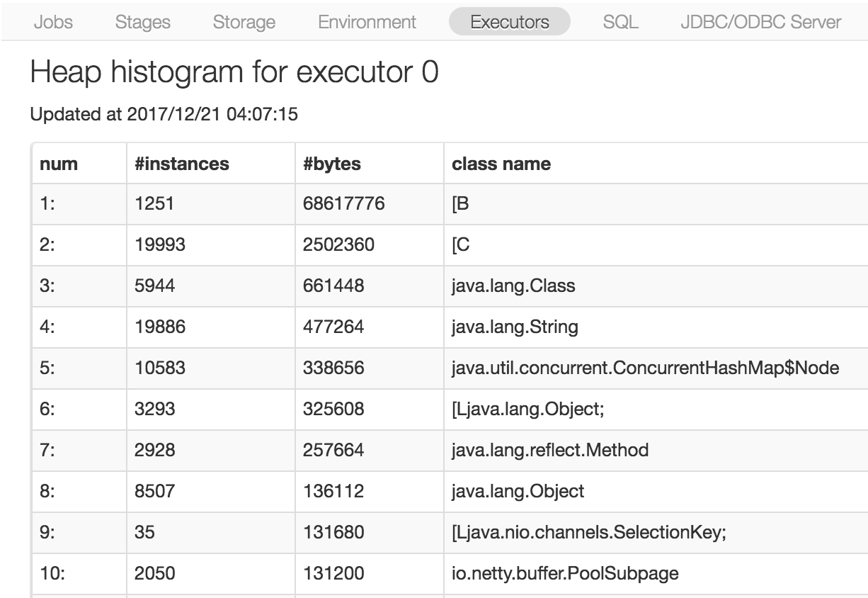The height and width of the screenshot is (598, 868).
Task: Select the Executors tab
Action: [509, 22]
